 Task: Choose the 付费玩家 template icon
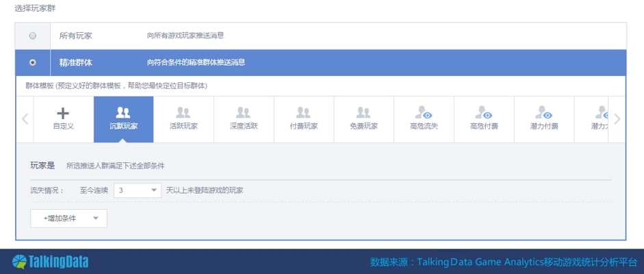pos(303,112)
